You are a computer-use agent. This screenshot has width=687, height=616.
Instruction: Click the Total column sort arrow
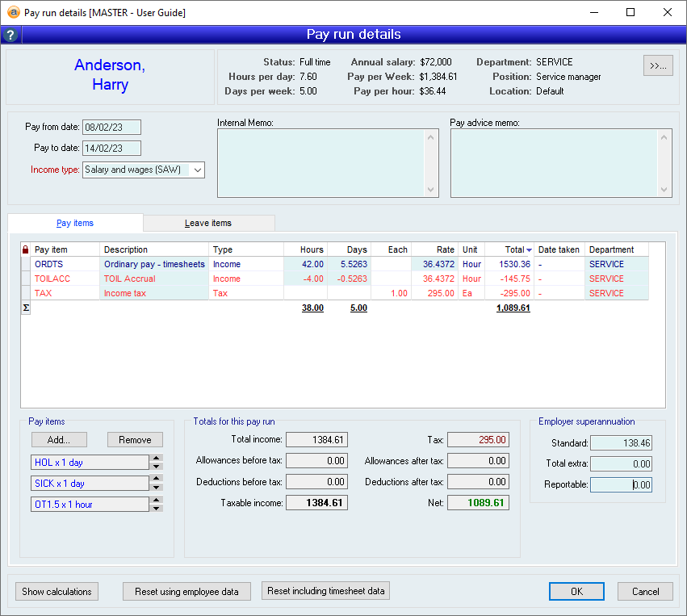coord(530,250)
